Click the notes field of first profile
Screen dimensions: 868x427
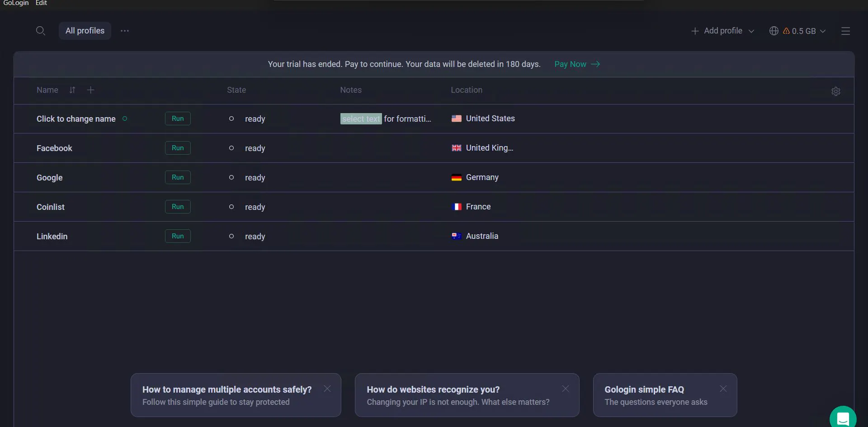tap(386, 119)
